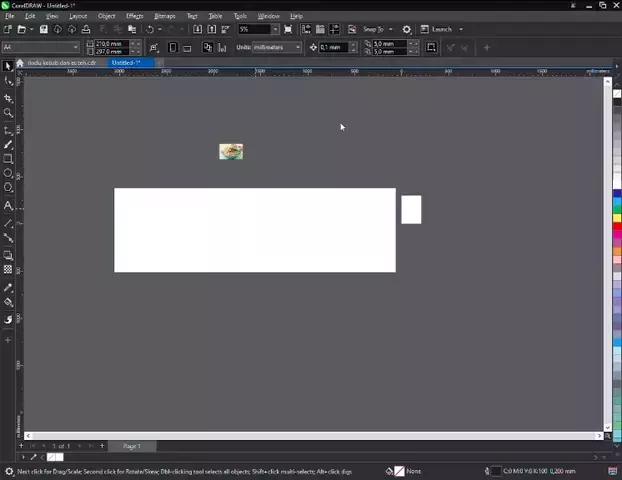Select the Interactive Fill tool

coord(8,302)
